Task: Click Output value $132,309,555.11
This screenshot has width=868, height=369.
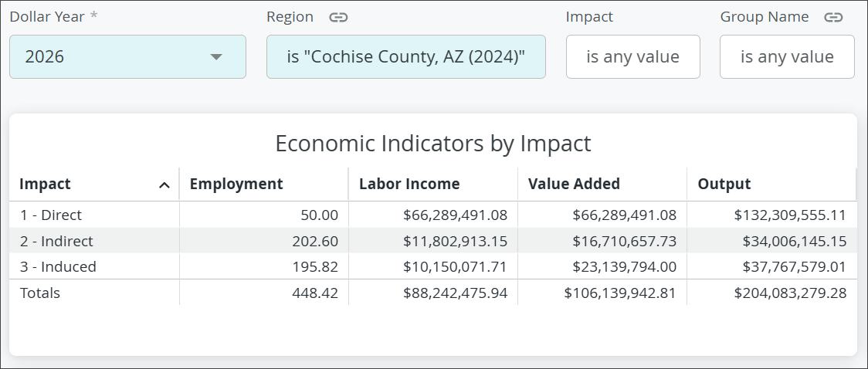Action: 790,215
